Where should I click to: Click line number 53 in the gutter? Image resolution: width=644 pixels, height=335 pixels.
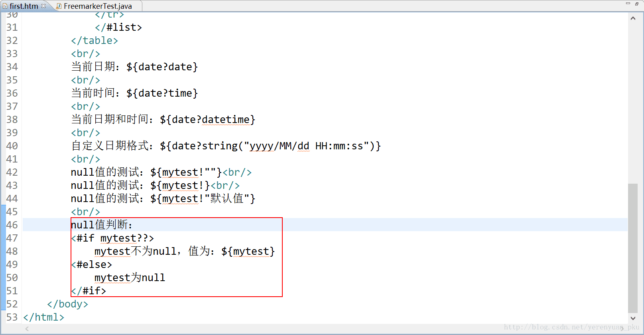12,317
